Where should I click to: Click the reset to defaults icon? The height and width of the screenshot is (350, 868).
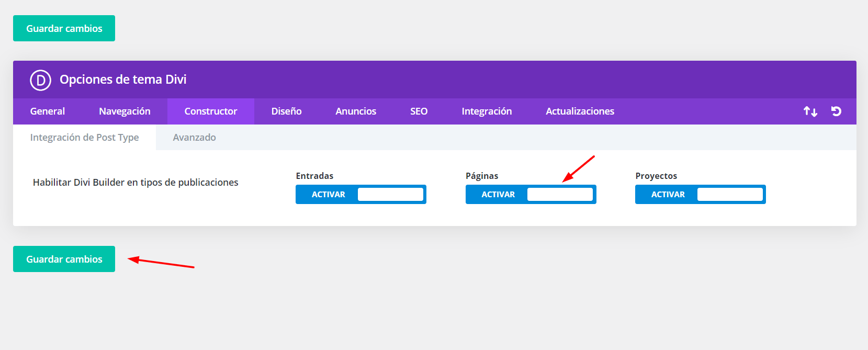(836, 111)
